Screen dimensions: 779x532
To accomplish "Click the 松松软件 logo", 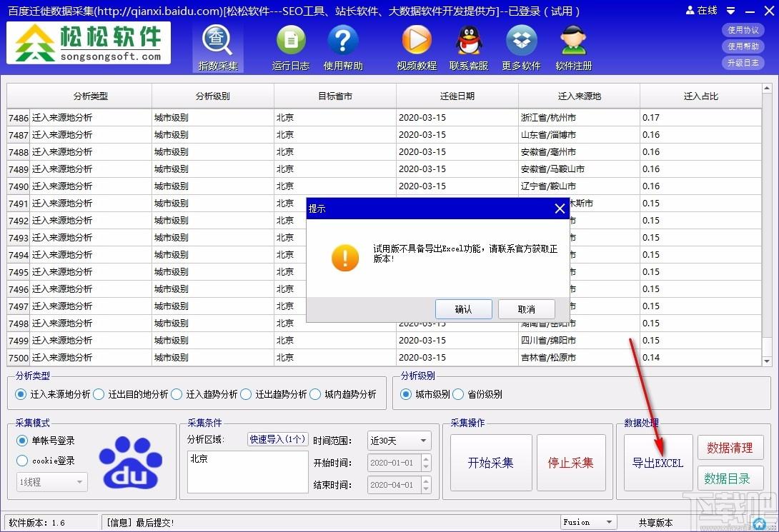I will pos(89,43).
